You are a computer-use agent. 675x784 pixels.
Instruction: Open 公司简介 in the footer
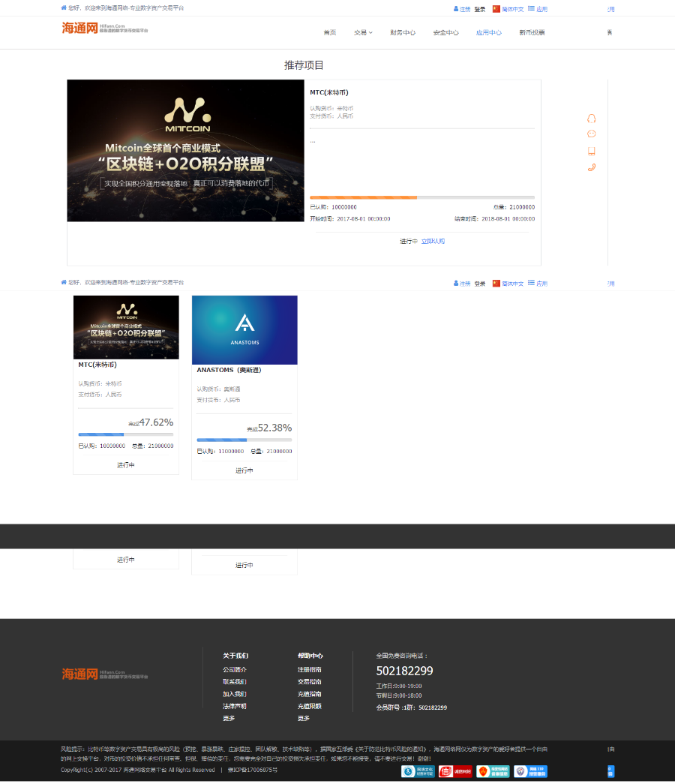coord(235,669)
